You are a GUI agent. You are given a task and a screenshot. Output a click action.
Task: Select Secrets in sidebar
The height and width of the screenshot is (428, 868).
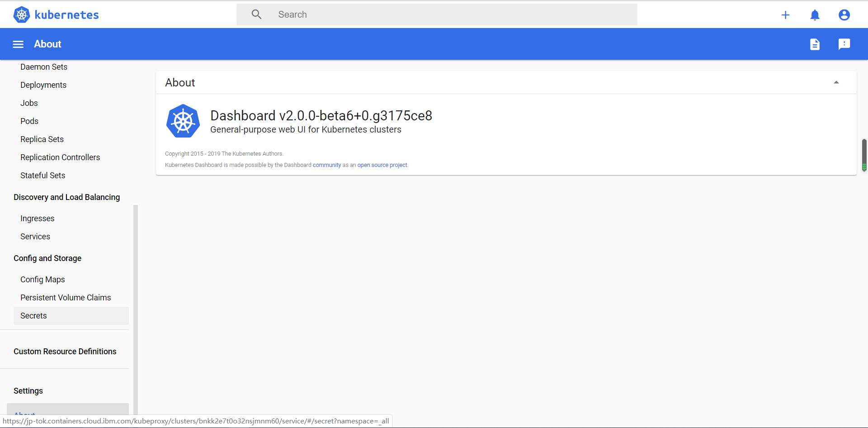pyautogui.click(x=71, y=316)
